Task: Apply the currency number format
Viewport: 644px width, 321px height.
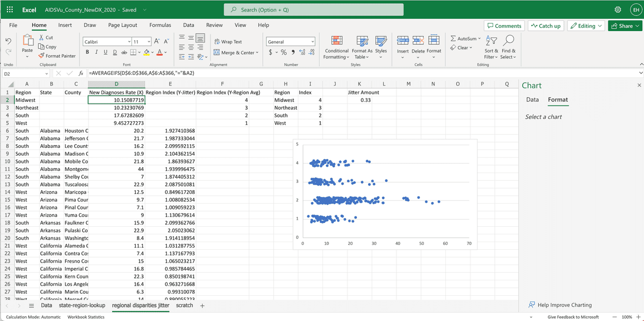Action: pyautogui.click(x=272, y=52)
